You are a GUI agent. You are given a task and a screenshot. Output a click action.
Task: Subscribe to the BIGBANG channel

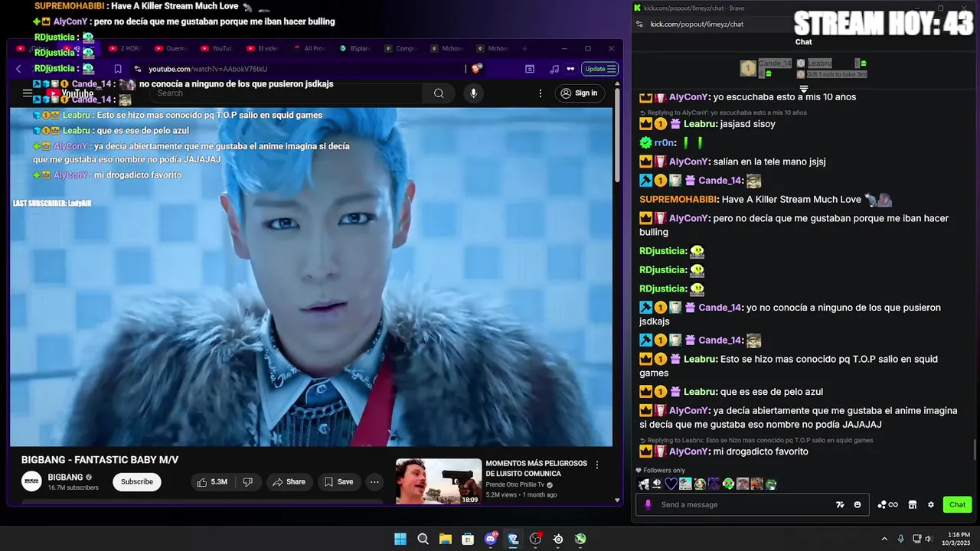(137, 481)
